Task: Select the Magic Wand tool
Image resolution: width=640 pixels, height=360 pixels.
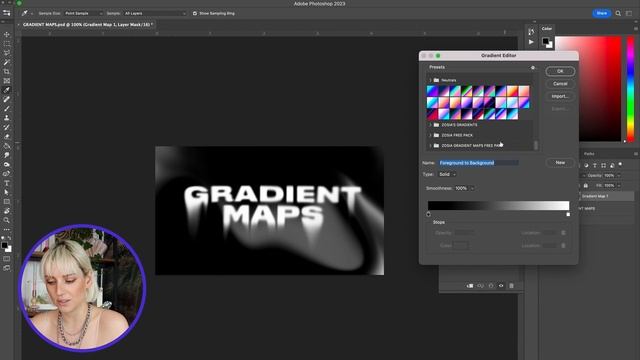Action: pyautogui.click(x=7, y=62)
